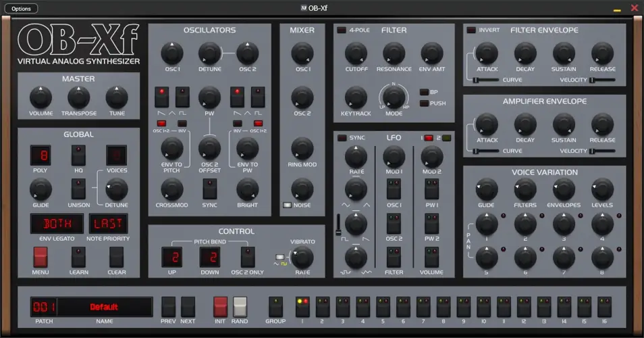Switch to LFO 2 tab
Image resolution: width=644 pixels, height=338 pixels.
coord(446,138)
